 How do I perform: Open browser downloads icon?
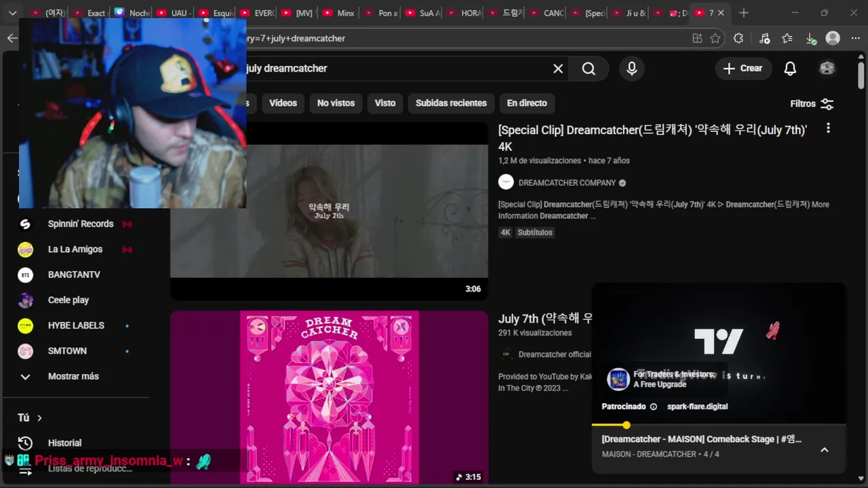click(811, 39)
